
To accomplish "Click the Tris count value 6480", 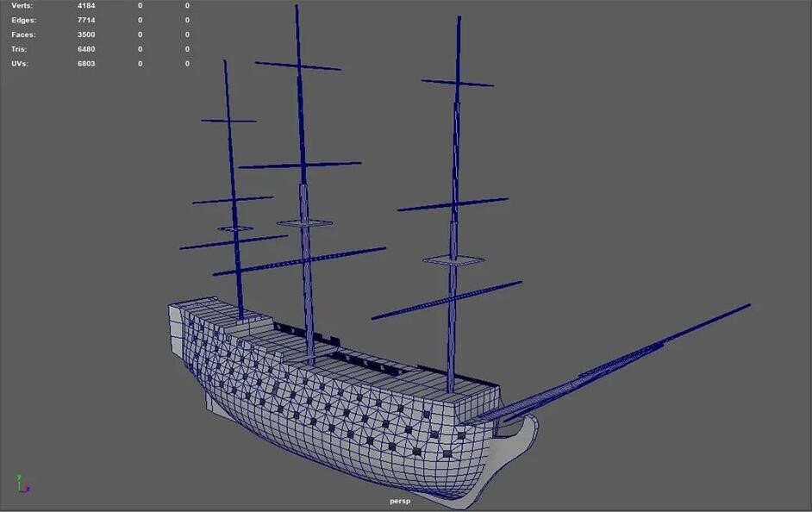I will 86,49.
